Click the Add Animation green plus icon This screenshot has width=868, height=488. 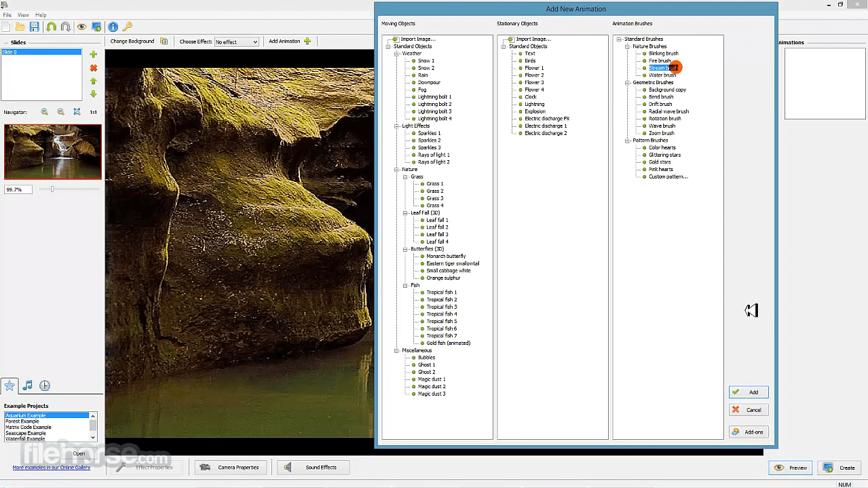pyautogui.click(x=307, y=41)
